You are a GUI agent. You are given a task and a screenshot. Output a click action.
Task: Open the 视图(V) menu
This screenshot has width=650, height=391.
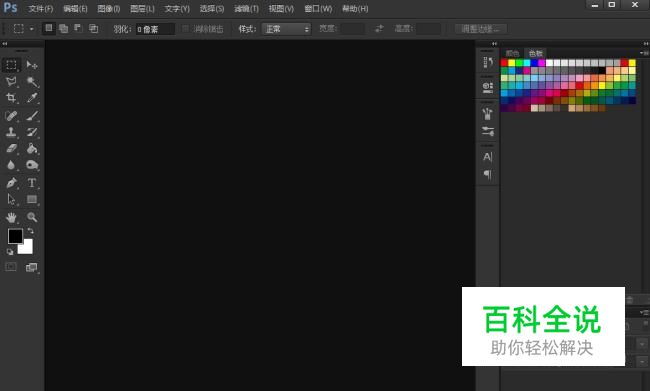pyautogui.click(x=281, y=9)
